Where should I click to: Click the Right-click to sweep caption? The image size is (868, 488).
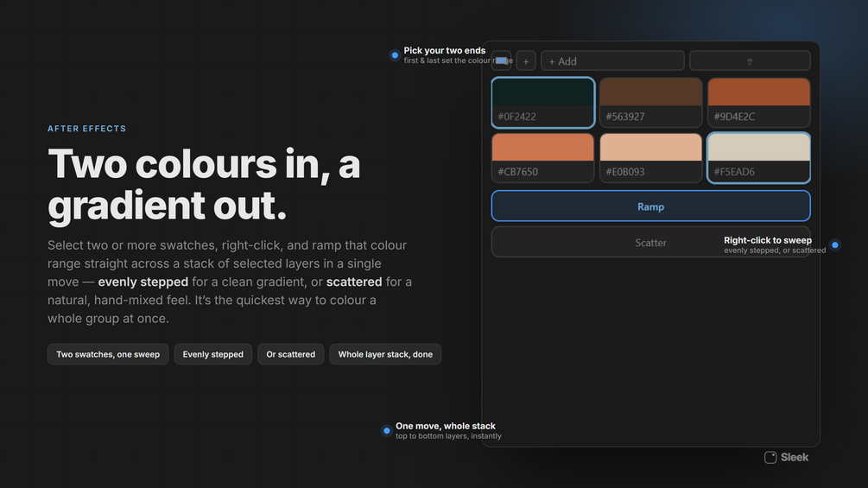[x=768, y=240]
